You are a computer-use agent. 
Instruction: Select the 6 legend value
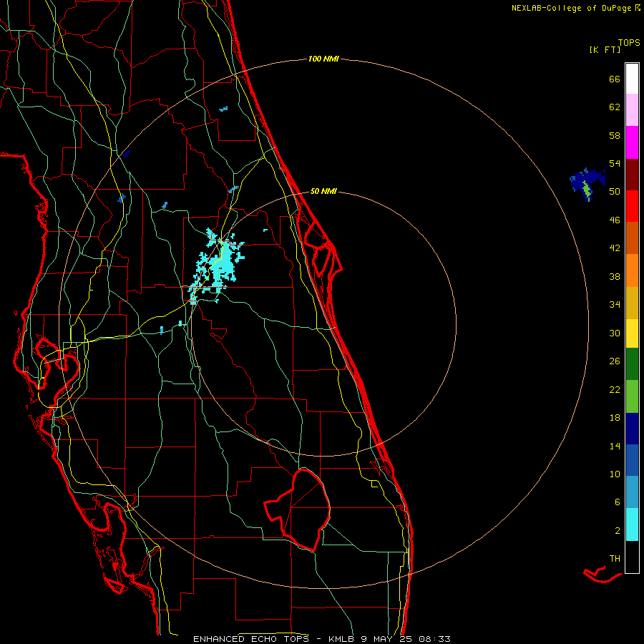(x=618, y=502)
